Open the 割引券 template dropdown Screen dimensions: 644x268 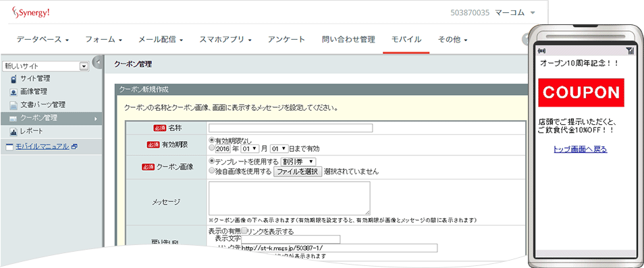298,161
